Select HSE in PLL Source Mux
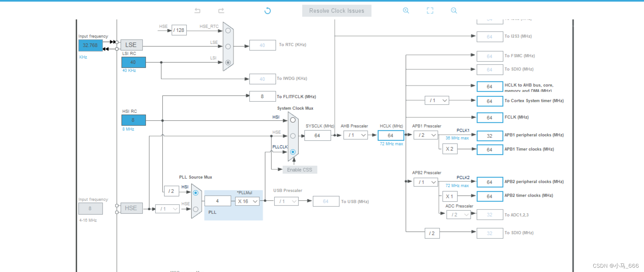 coord(195,209)
